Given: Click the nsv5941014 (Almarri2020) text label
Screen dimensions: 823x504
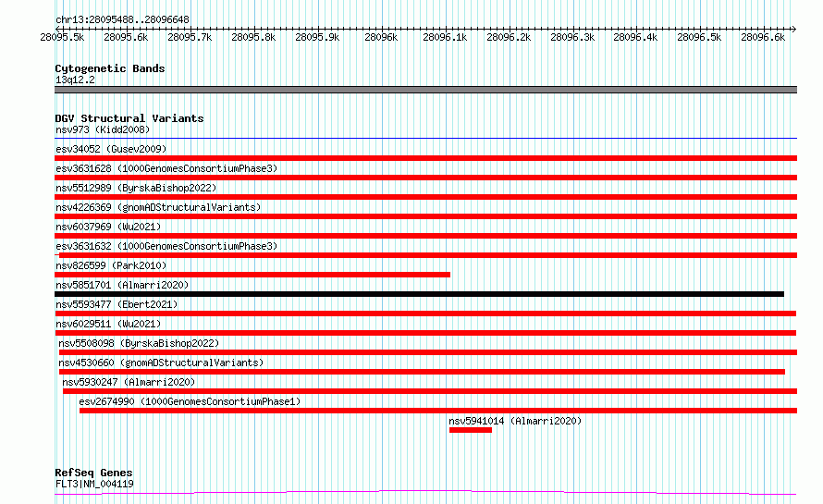Looking at the screenshot, I should 515,421.
